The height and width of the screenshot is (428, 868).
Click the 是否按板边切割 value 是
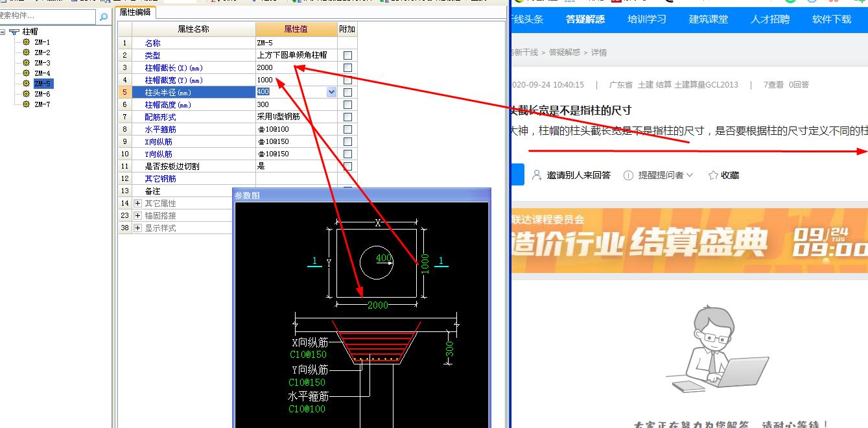[x=296, y=166]
